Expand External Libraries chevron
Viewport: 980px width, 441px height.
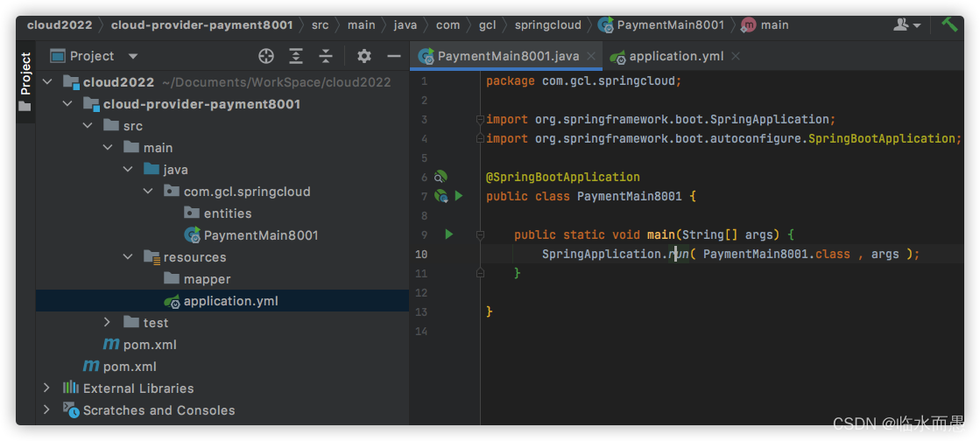click(x=46, y=388)
